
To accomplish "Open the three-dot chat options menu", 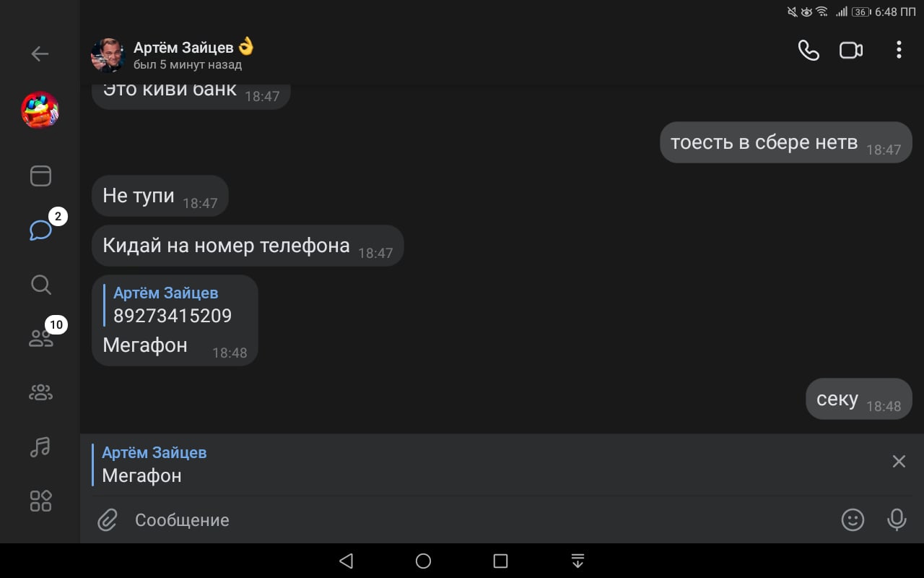I will pyautogui.click(x=899, y=50).
